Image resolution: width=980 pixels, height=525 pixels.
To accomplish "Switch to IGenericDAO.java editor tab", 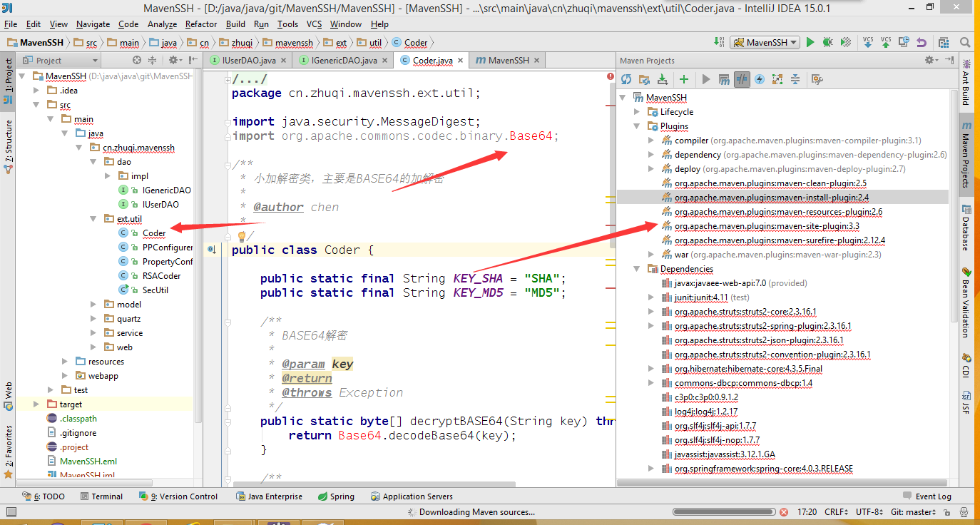I will pos(344,61).
